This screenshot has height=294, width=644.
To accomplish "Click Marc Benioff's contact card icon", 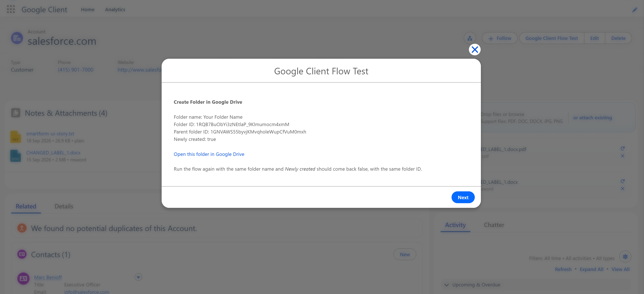I will 23,279.
